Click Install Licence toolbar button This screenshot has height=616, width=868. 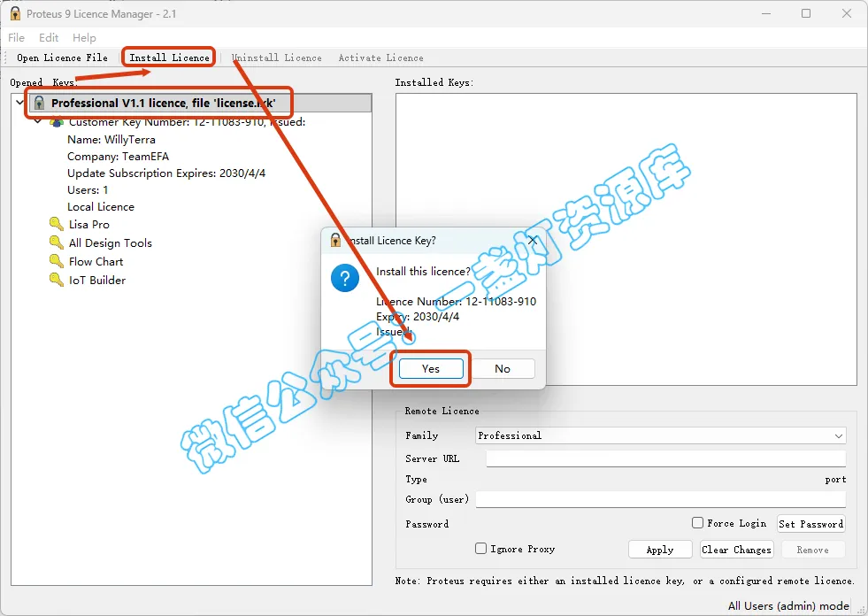(169, 58)
